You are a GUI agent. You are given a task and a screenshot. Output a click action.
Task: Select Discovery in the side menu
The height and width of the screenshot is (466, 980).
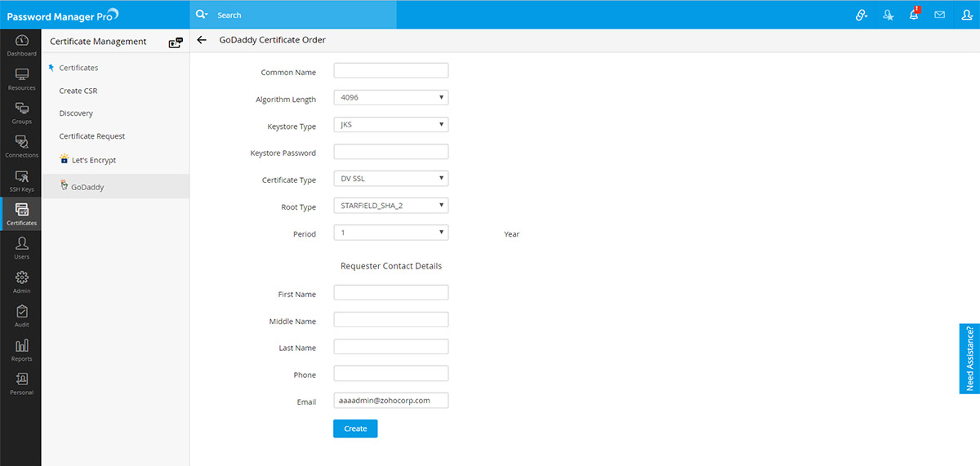point(76,113)
